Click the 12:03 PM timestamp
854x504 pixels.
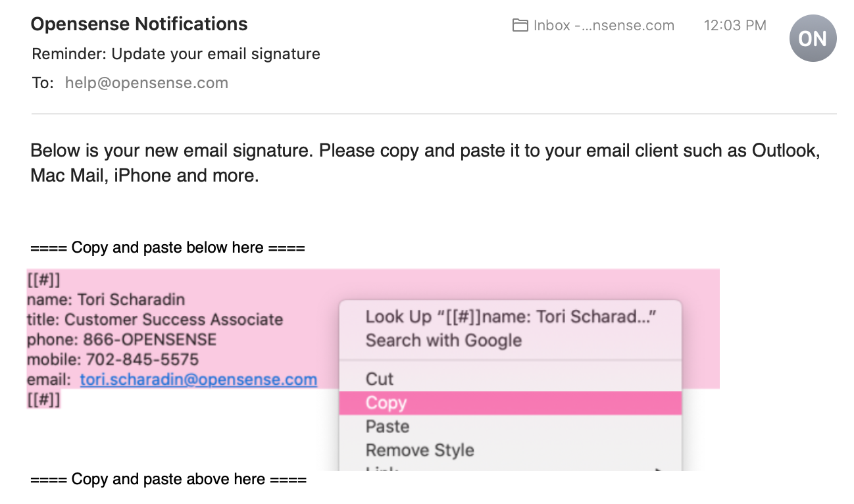pyautogui.click(x=735, y=26)
